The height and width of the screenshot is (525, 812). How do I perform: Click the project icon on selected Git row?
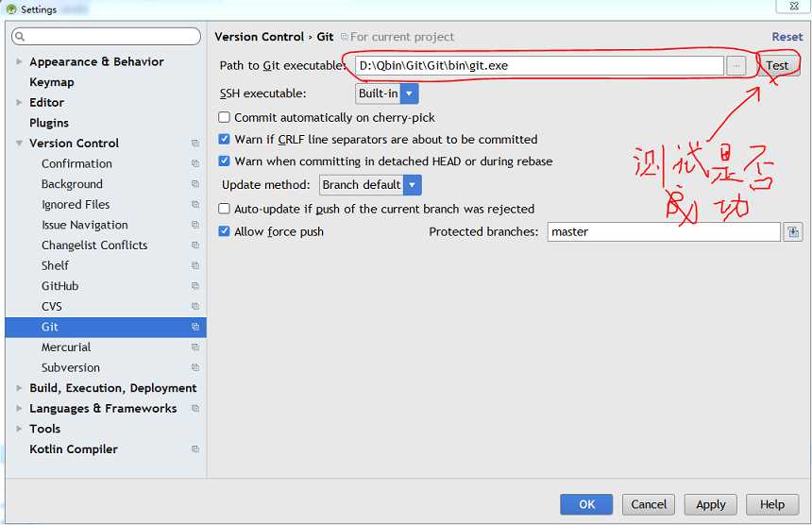[195, 327]
